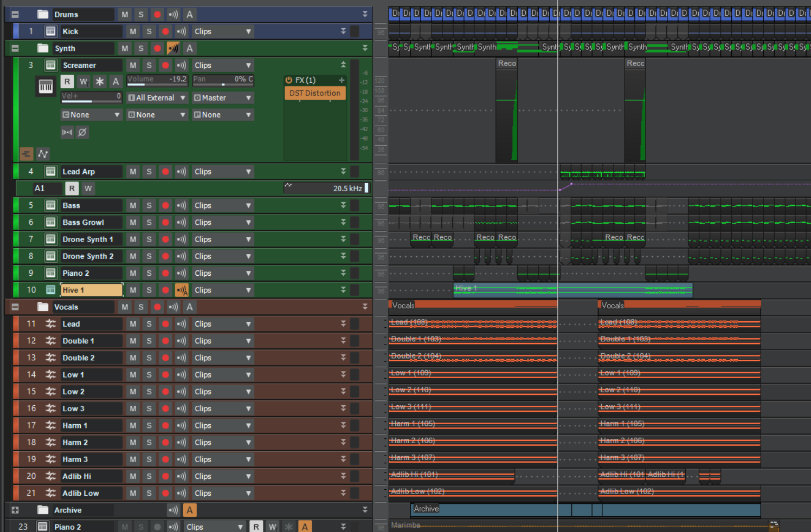Enable input echo on Hive 1 track
811x532 pixels.
182,290
